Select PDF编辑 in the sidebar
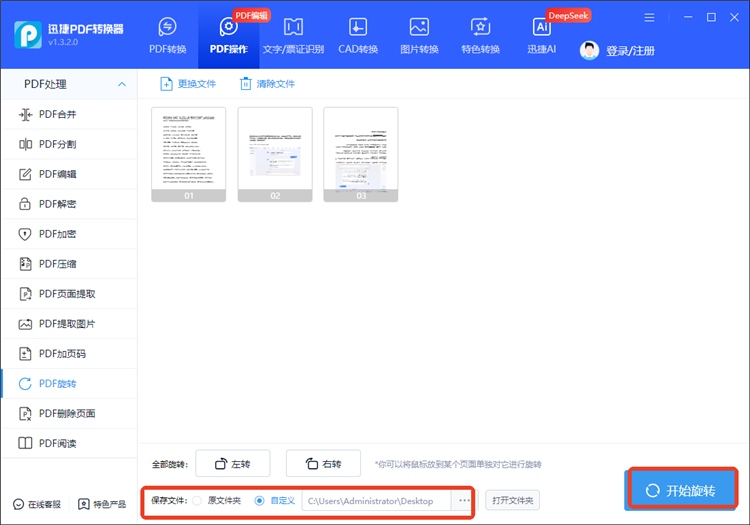The height and width of the screenshot is (525, 750). pyautogui.click(x=69, y=174)
